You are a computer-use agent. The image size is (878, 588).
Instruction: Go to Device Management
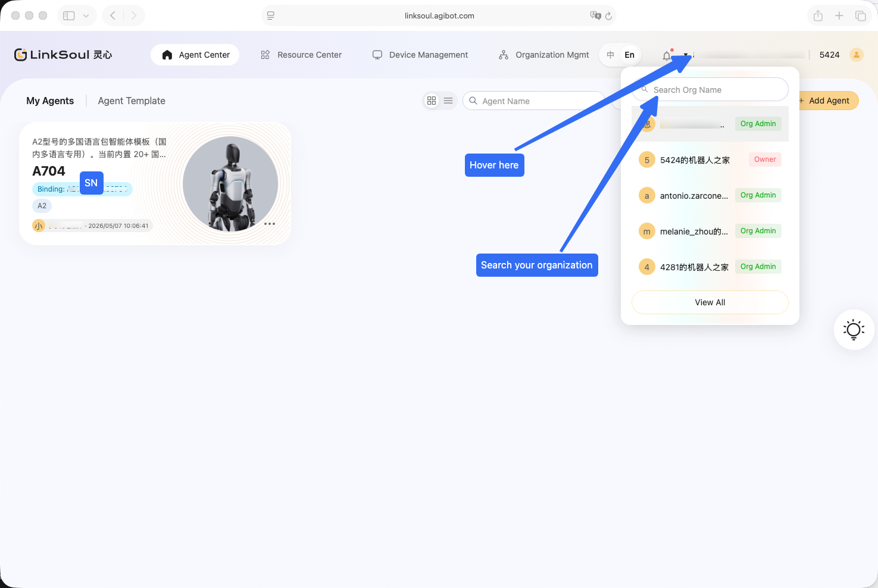pyautogui.click(x=420, y=55)
